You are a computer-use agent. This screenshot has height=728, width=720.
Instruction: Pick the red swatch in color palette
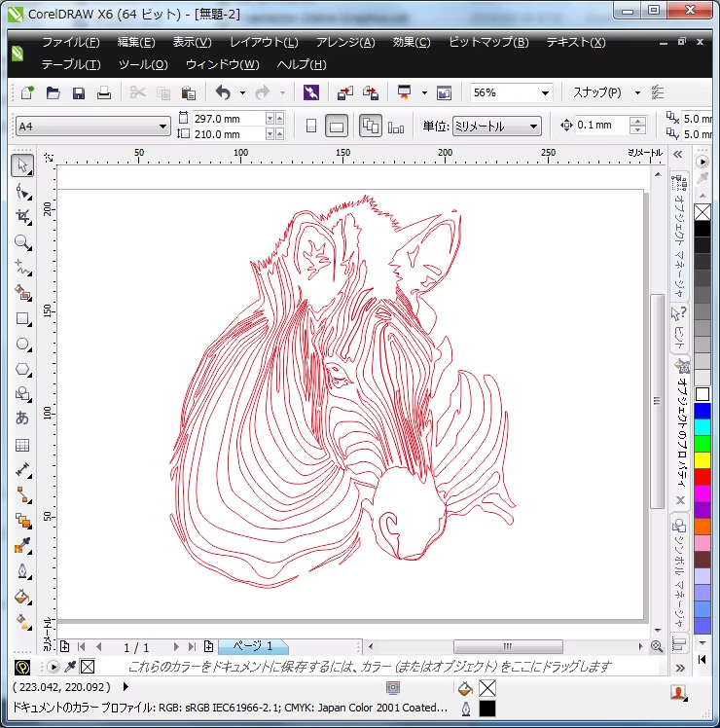[x=702, y=476]
